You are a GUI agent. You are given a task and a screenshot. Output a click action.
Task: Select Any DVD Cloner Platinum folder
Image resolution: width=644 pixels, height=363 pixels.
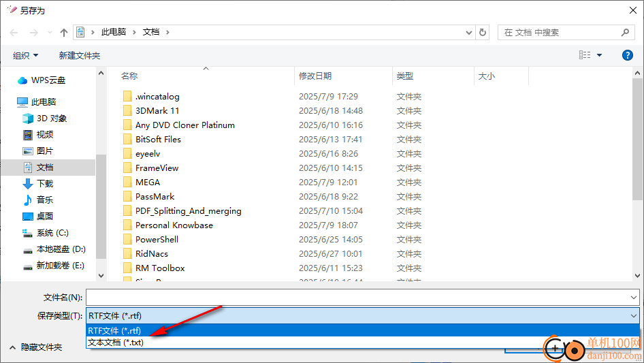[185, 125]
